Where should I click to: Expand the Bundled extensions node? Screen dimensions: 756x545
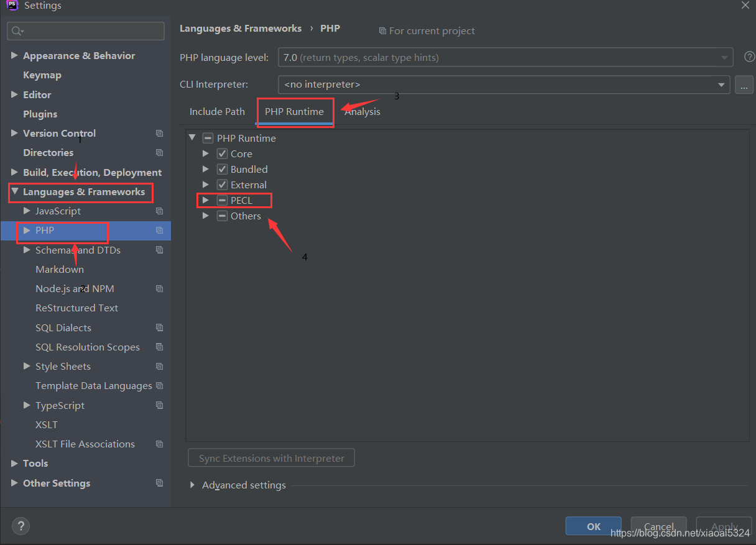pyautogui.click(x=206, y=169)
